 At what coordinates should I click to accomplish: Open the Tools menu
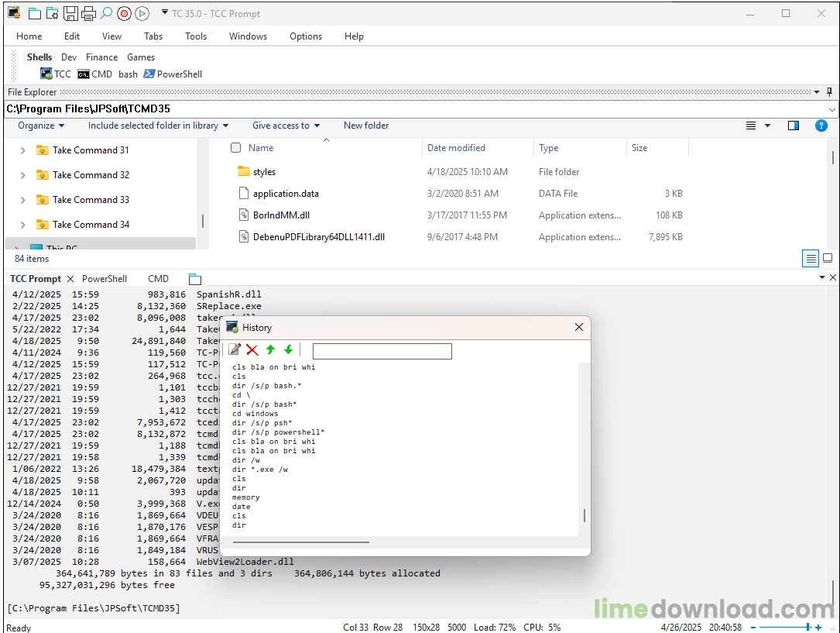[x=196, y=36]
